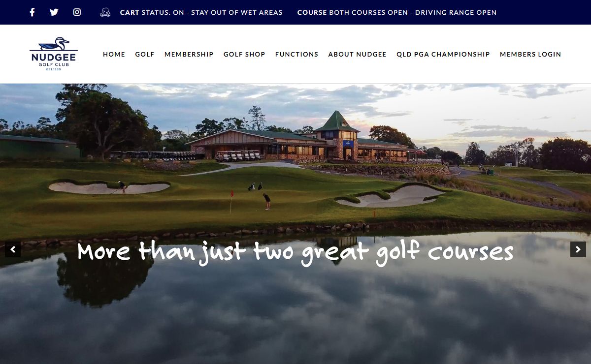
Task: Open the About Nudgee menu
Action: 357,55
